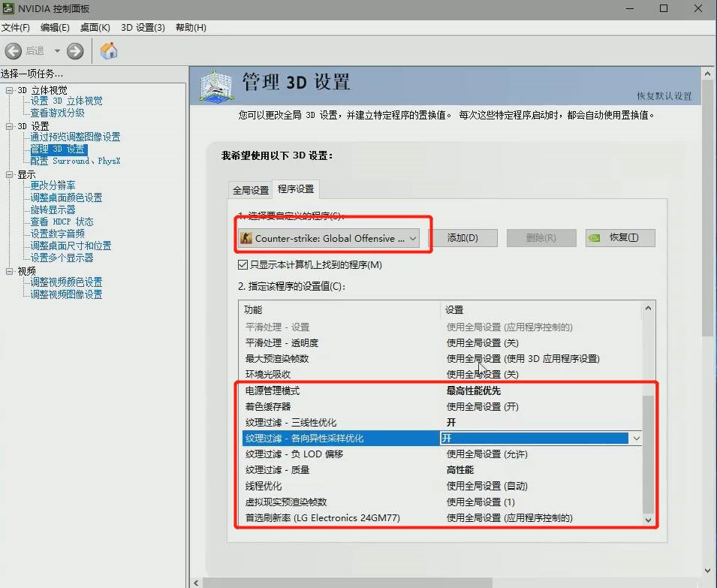The width and height of the screenshot is (717, 588).
Task: Click settings list scroll-down arrow
Action: [649, 520]
